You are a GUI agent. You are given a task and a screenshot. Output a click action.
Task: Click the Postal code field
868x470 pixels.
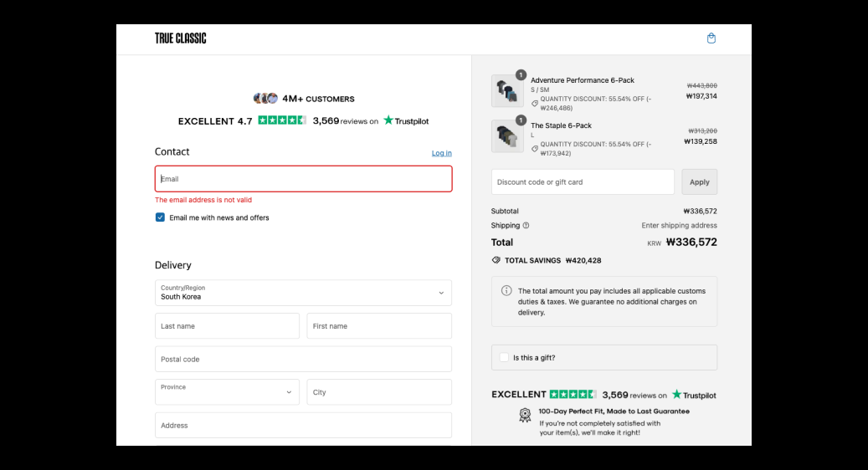click(303, 360)
